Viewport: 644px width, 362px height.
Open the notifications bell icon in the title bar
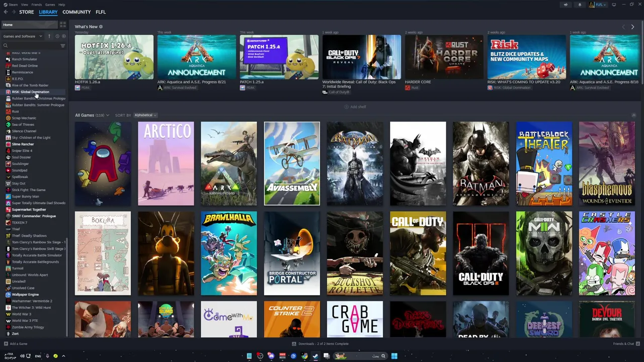coord(580,5)
